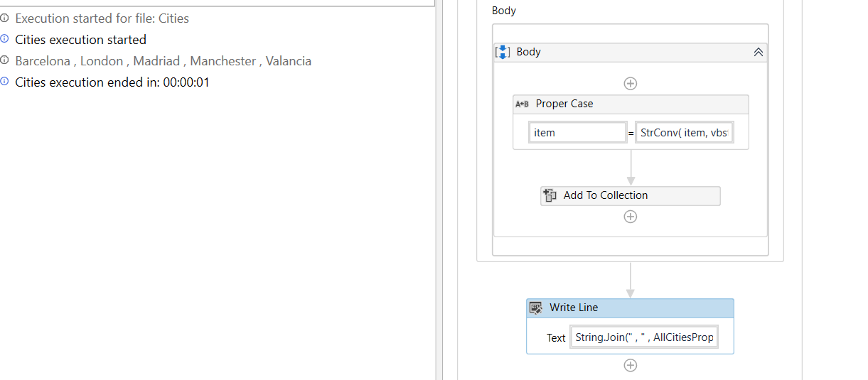Click the plus icon below Write Line
The image size is (868, 380).
pos(630,365)
